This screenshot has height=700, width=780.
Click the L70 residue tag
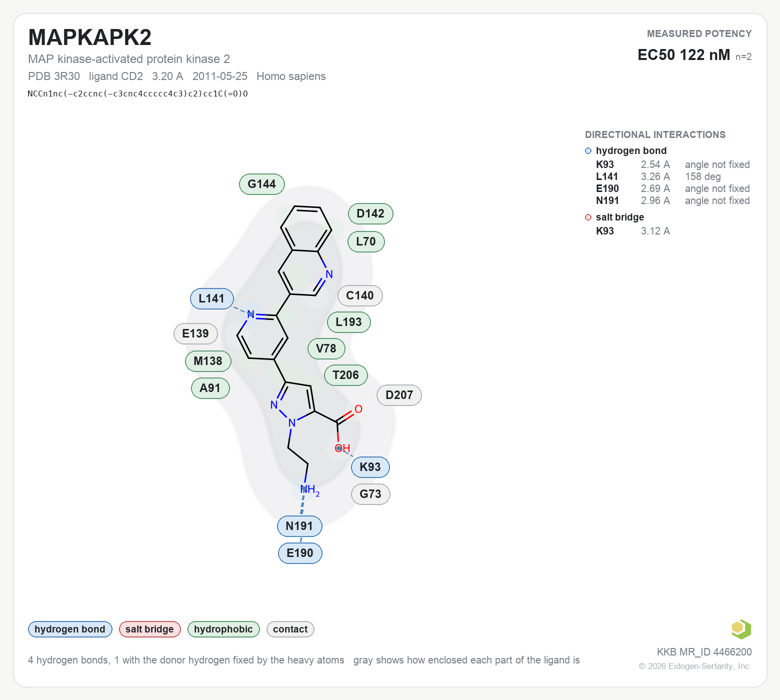366,241
